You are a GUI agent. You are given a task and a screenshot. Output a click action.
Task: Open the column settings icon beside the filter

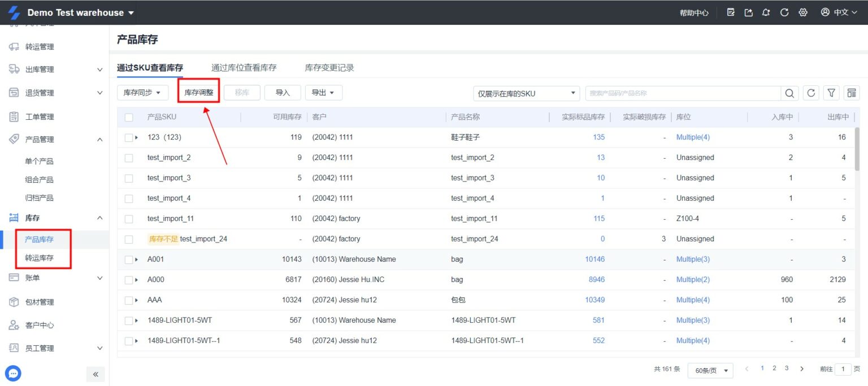(851, 93)
